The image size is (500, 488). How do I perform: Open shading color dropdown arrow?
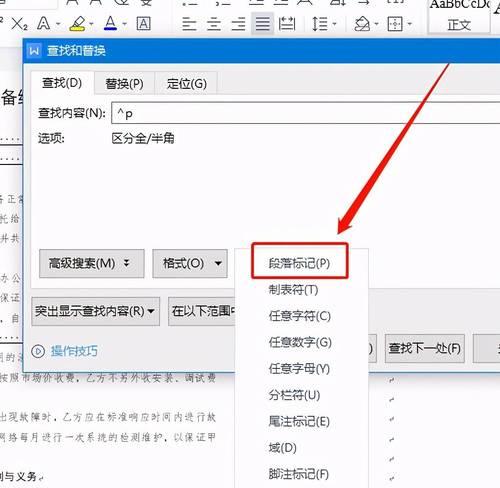click(376, 24)
